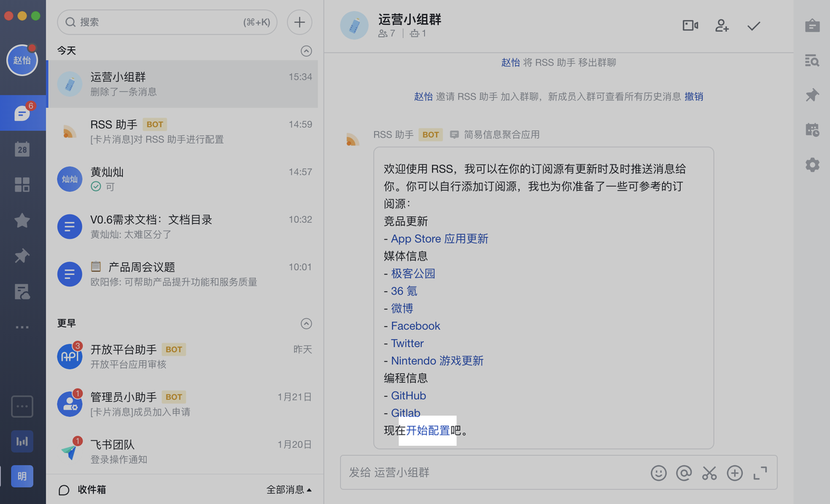Open the 微博 link
Screen dimensions: 830x504
(x=402, y=308)
